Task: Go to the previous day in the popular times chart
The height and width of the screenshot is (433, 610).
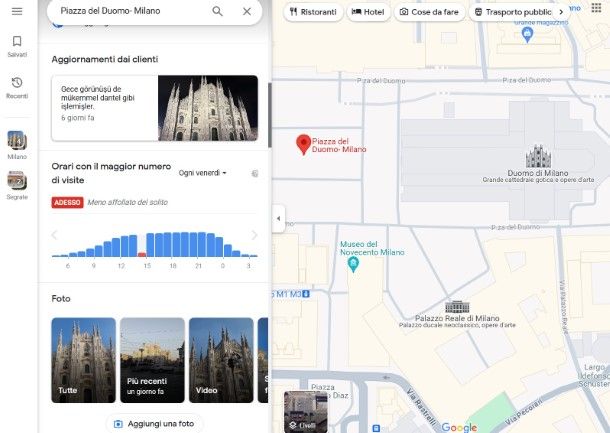Action: pyautogui.click(x=54, y=235)
